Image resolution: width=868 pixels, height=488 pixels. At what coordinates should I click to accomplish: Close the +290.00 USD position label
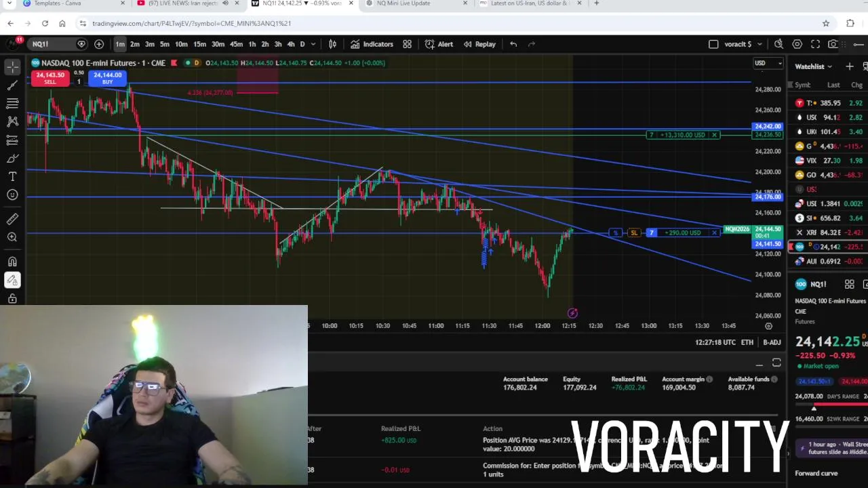click(714, 233)
